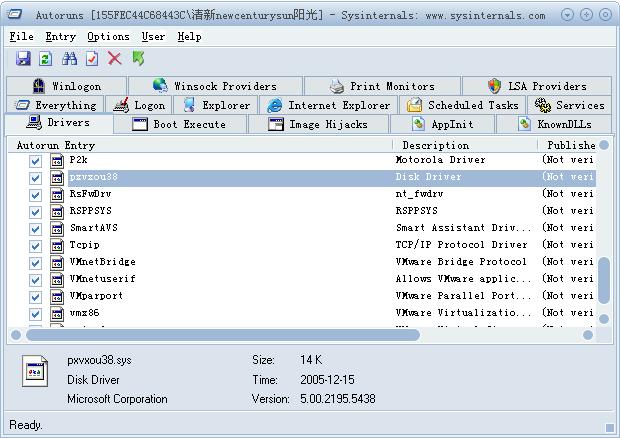The height and width of the screenshot is (438, 620).
Task: Switch to the Services tab
Action: click(x=569, y=105)
